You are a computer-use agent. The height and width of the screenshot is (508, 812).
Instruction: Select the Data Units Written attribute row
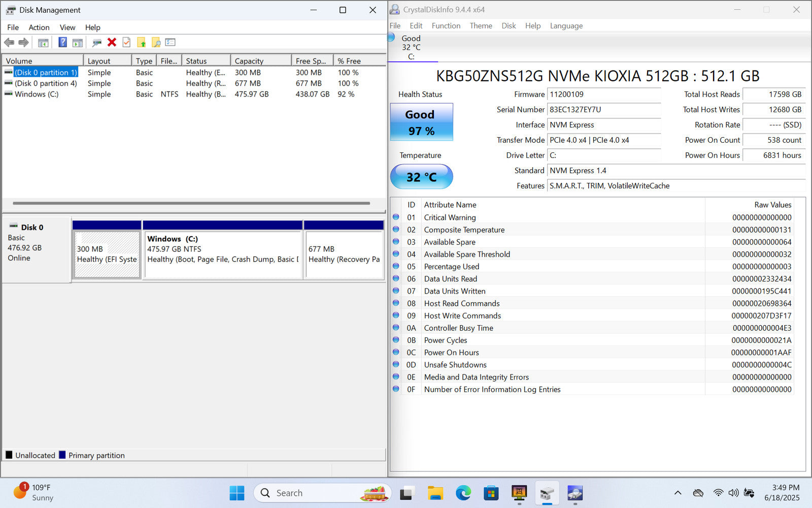coord(592,291)
